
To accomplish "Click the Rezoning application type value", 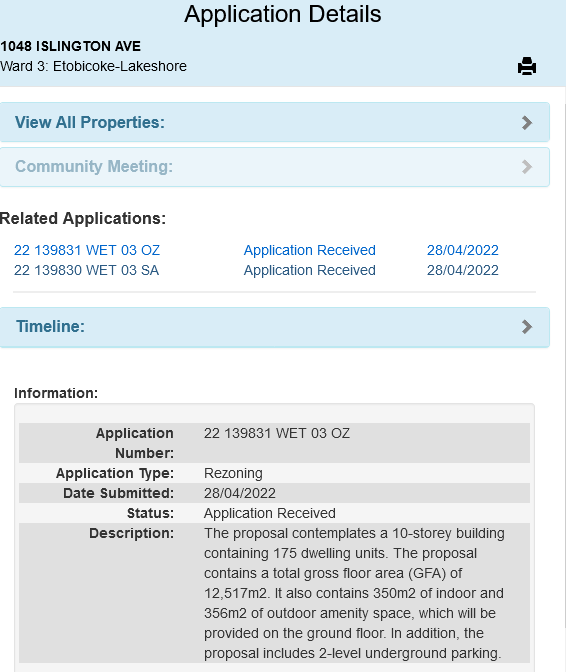I will (233, 473).
